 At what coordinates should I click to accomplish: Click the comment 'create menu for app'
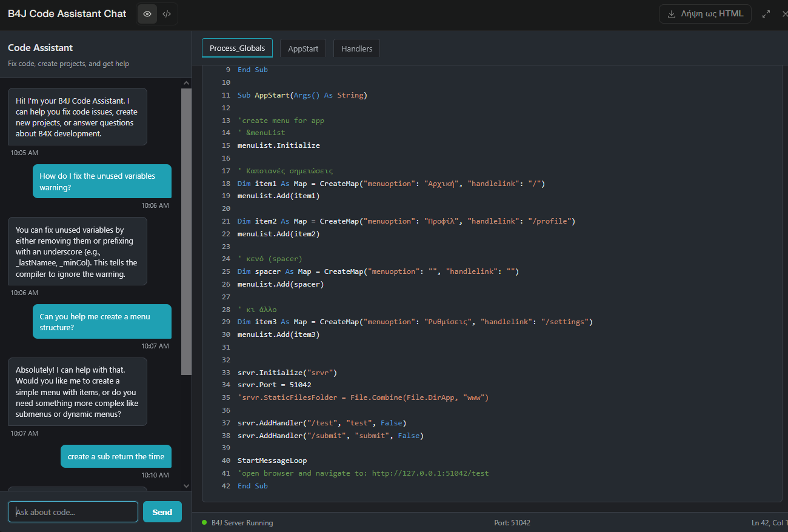click(281, 121)
